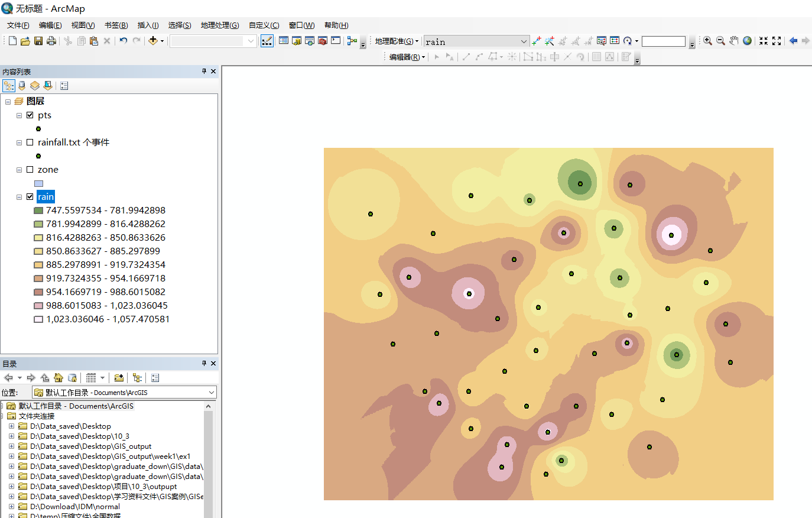Open the 地理处理 menu
Screen dimensions: 812x518
pyautogui.click(x=220, y=25)
